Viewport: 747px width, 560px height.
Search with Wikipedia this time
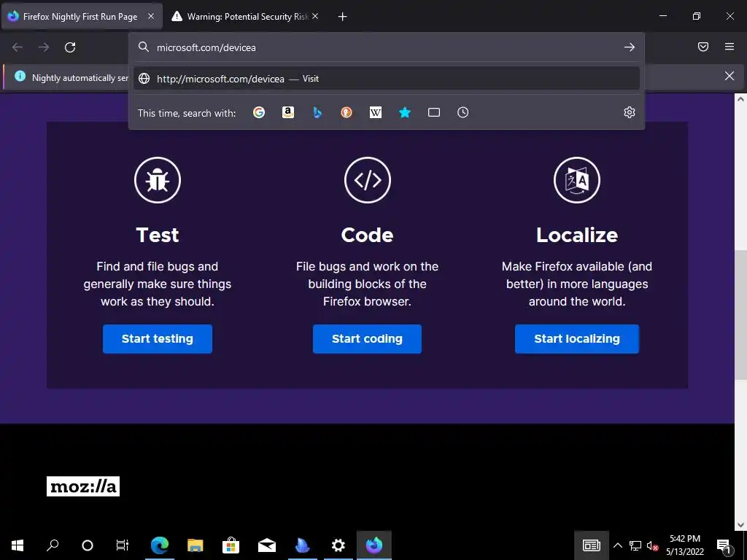[x=376, y=112]
